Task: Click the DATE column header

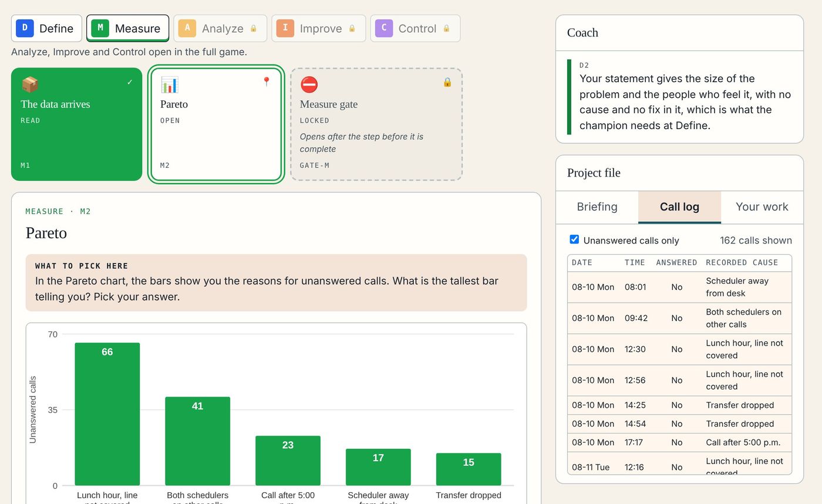Action: coord(582,262)
